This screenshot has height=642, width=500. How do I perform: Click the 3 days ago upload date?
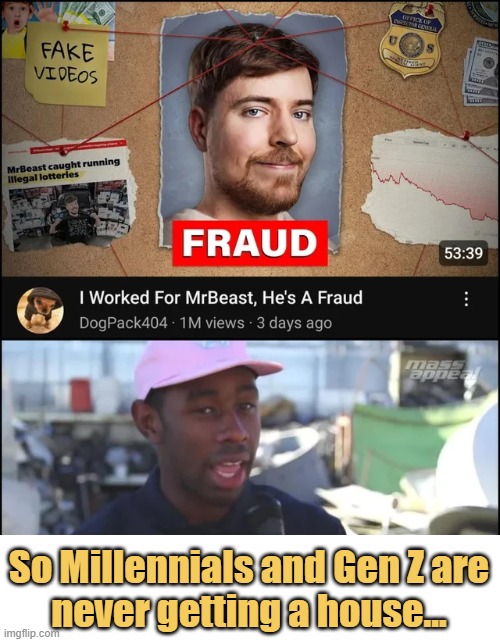(x=294, y=323)
